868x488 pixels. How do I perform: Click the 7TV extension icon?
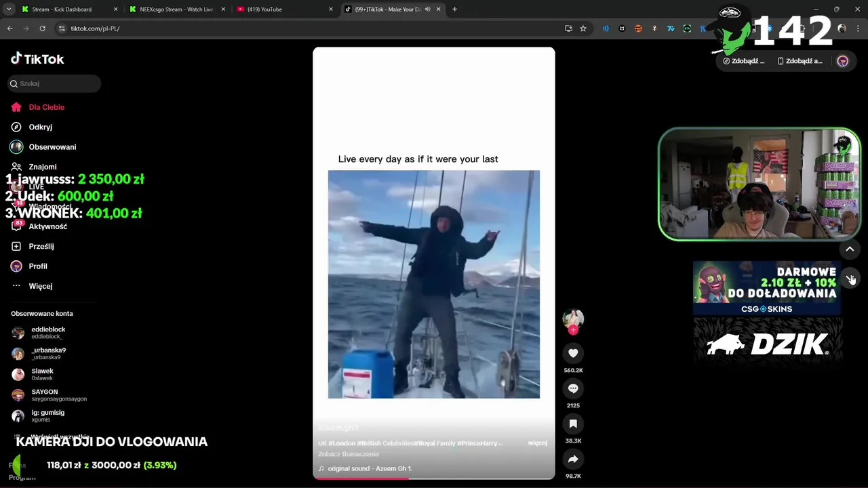coord(671,28)
